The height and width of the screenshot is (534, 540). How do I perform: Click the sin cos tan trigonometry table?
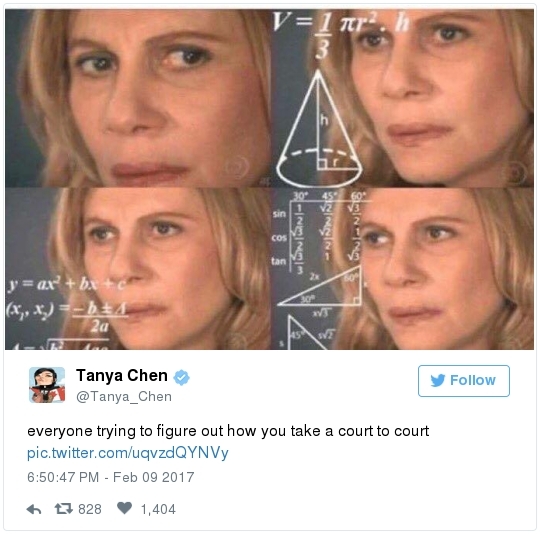pyautogui.click(x=317, y=233)
